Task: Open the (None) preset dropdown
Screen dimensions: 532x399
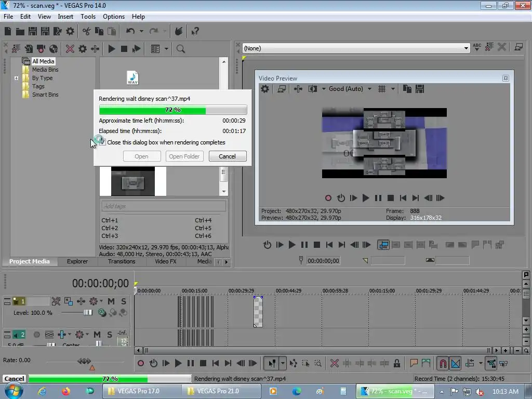Action: [466, 48]
